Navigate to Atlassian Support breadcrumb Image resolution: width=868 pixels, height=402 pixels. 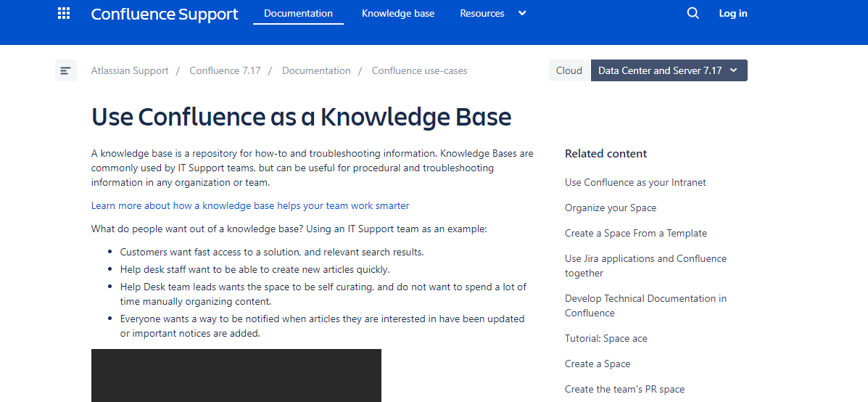[x=130, y=71]
